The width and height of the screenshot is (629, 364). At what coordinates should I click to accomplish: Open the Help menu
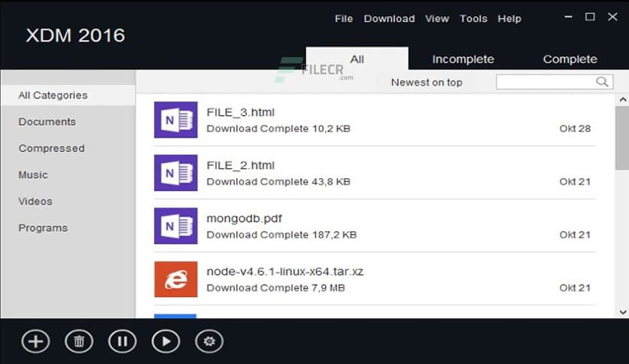point(509,19)
